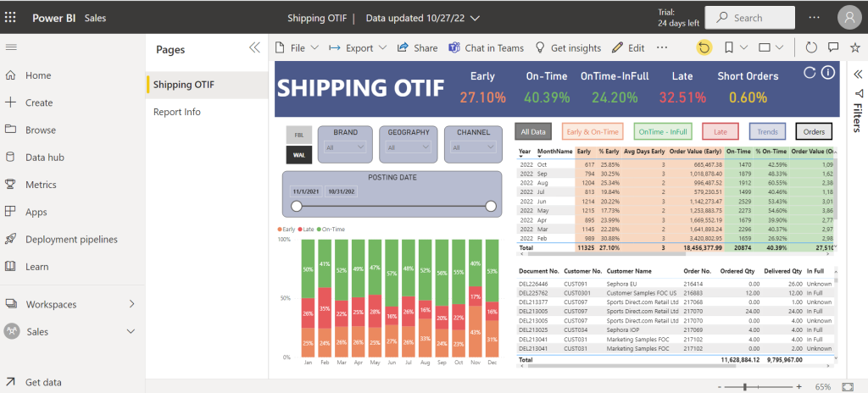Image resolution: width=868 pixels, height=393 pixels.
Task: Click the Share button
Action: (417, 48)
